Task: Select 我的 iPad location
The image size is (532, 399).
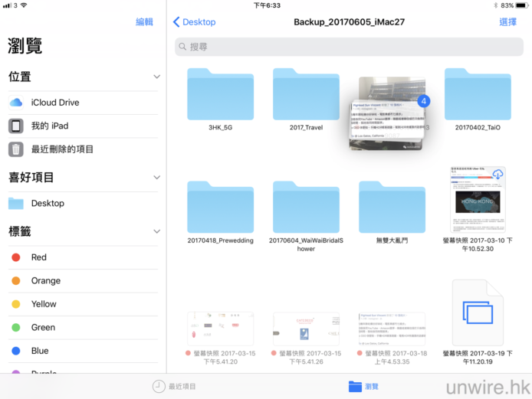Action: click(x=49, y=126)
